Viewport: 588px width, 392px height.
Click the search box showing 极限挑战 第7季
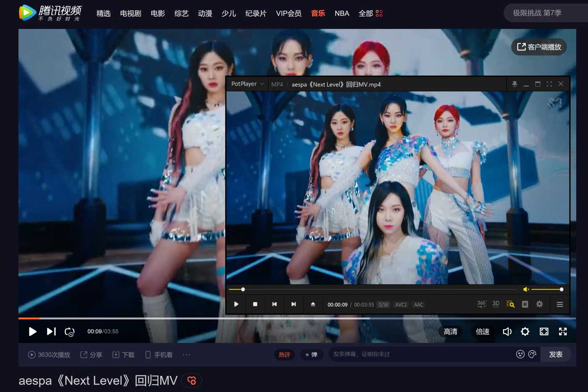pyautogui.click(x=546, y=13)
